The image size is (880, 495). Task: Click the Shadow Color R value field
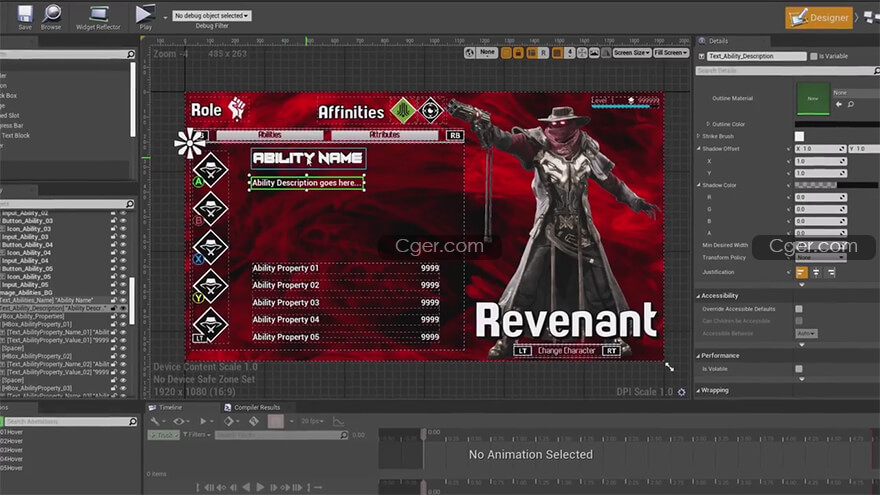821,198
